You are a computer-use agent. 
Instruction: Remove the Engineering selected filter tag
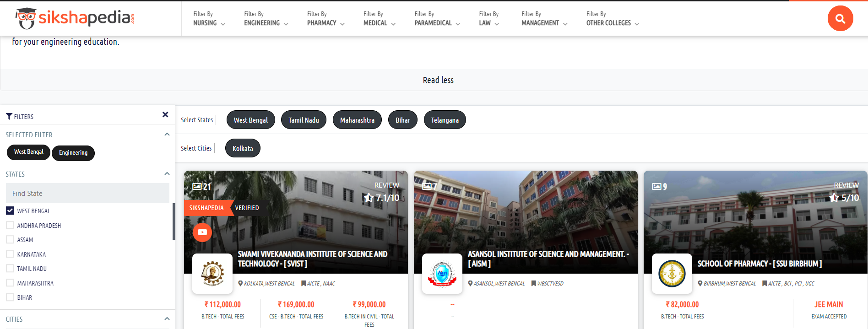(x=73, y=153)
